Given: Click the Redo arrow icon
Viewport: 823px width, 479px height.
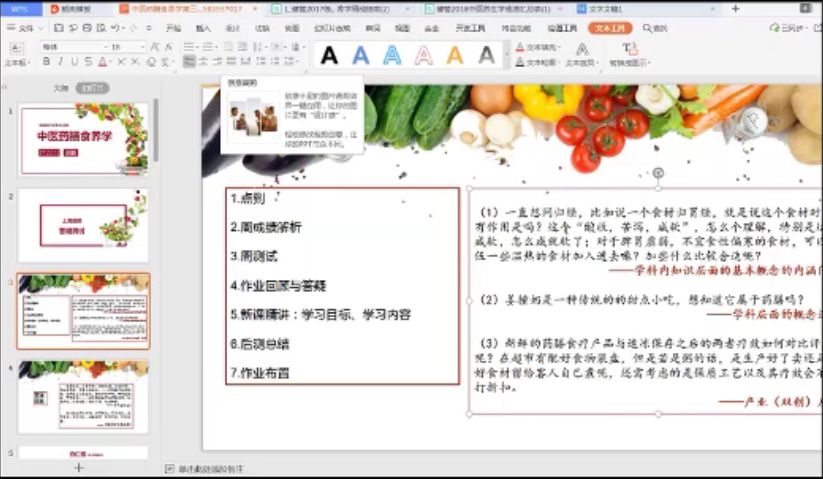Looking at the screenshot, I should pos(133,28).
